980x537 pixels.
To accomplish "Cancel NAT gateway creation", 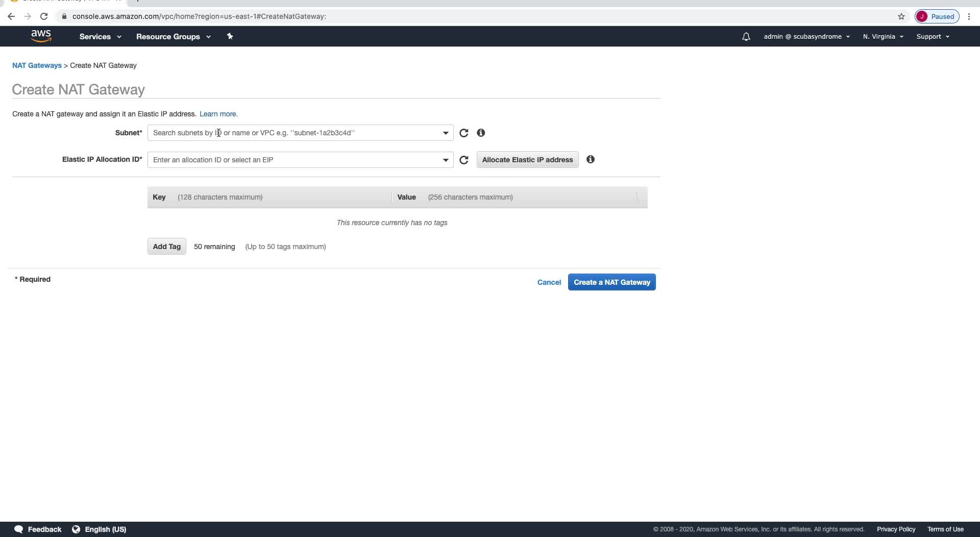I will (x=549, y=282).
